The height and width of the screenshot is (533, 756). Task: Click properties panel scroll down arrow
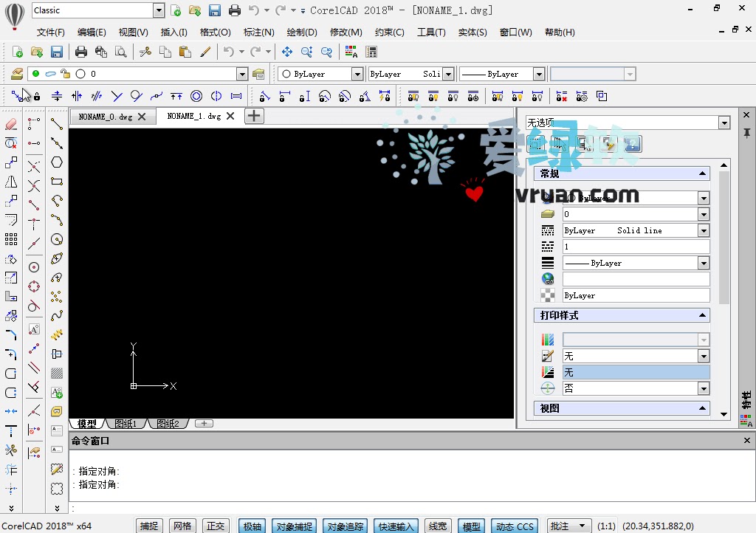(x=724, y=414)
